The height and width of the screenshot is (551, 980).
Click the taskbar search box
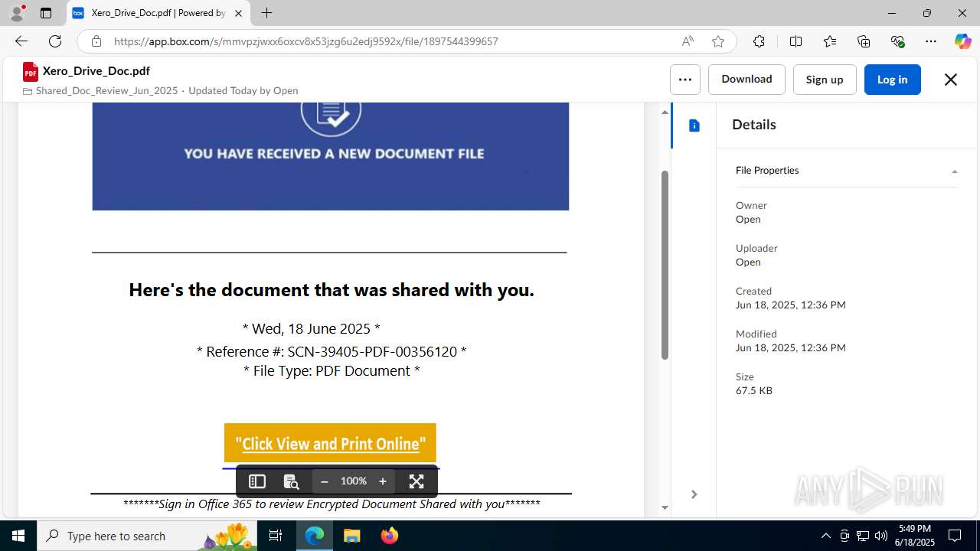(x=147, y=536)
